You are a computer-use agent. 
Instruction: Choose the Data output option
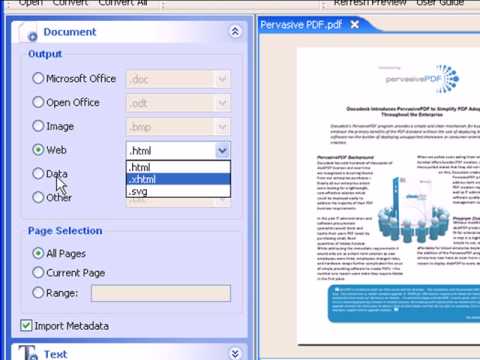[38, 173]
